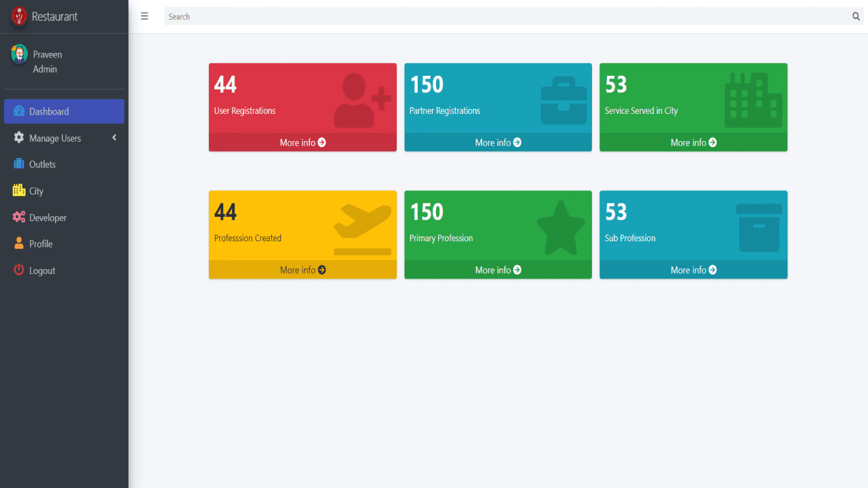This screenshot has width=868, height=488.
Task: Click the star icon on Primary Profession
Action: tap(561, 228)
